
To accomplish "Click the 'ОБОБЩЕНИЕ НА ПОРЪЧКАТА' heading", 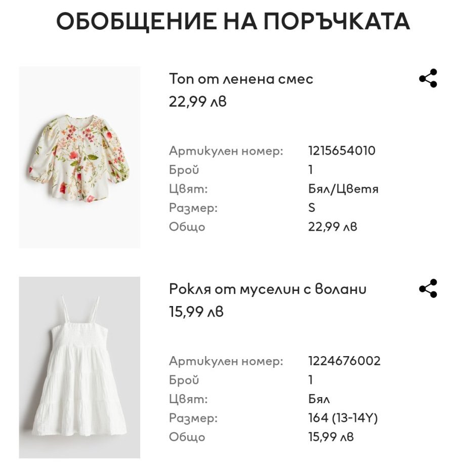I will 232,21.
